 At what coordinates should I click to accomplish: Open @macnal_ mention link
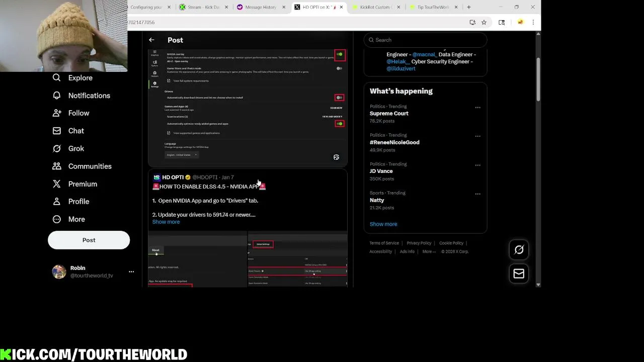tap(424, 54)
